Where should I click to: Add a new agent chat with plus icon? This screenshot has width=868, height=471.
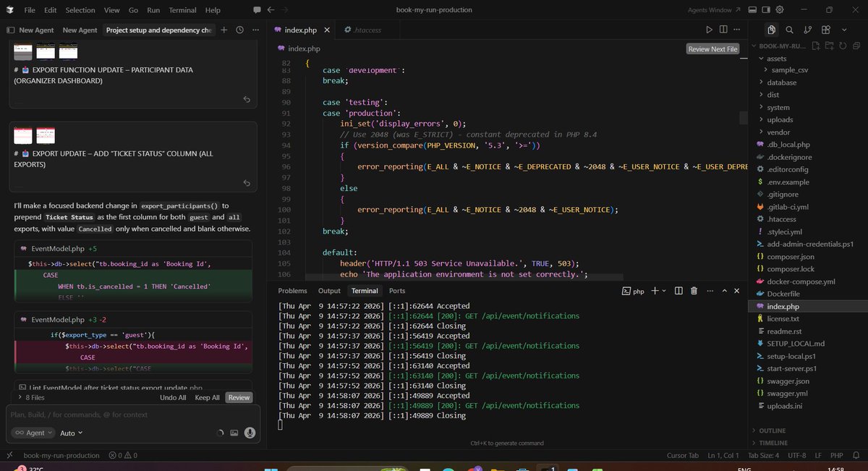coord(224,30)
